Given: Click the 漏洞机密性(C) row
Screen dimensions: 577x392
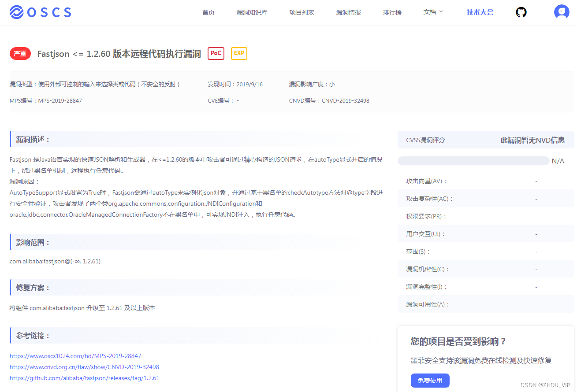Looking at the screenshot, I should [486, 269].
